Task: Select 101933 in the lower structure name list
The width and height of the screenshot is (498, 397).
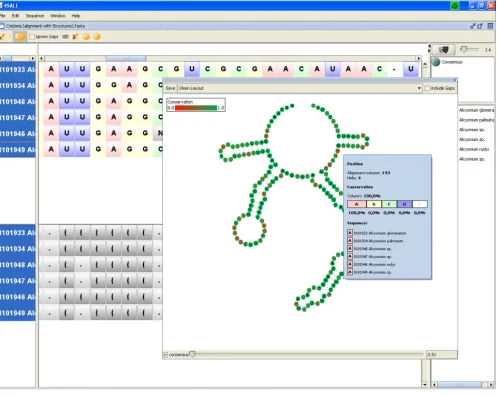Action: coord(18,233)
